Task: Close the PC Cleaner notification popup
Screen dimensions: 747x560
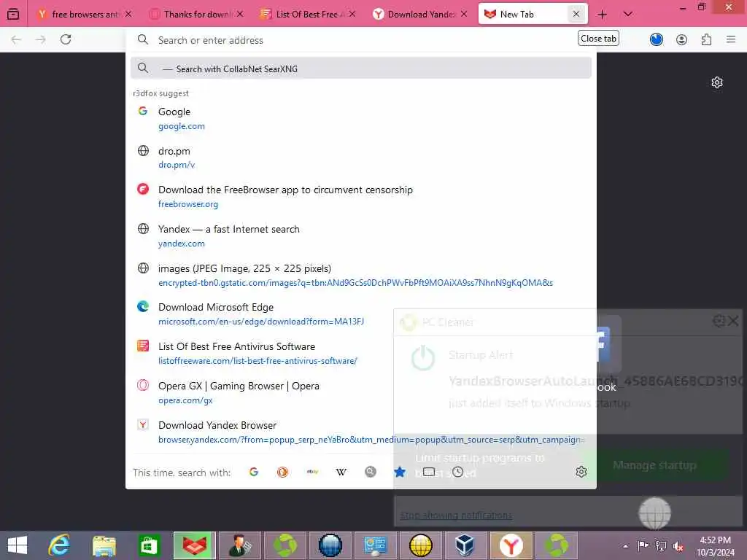Action: pos(733,321)
